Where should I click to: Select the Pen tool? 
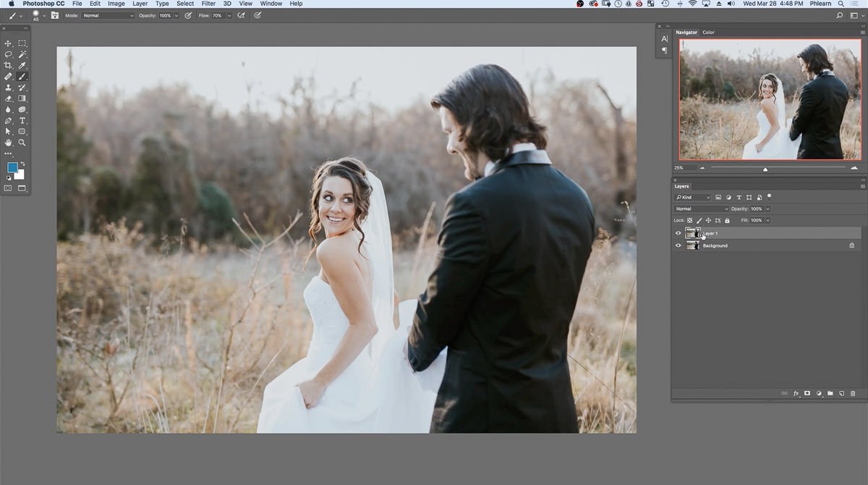(x=9, y=120)
